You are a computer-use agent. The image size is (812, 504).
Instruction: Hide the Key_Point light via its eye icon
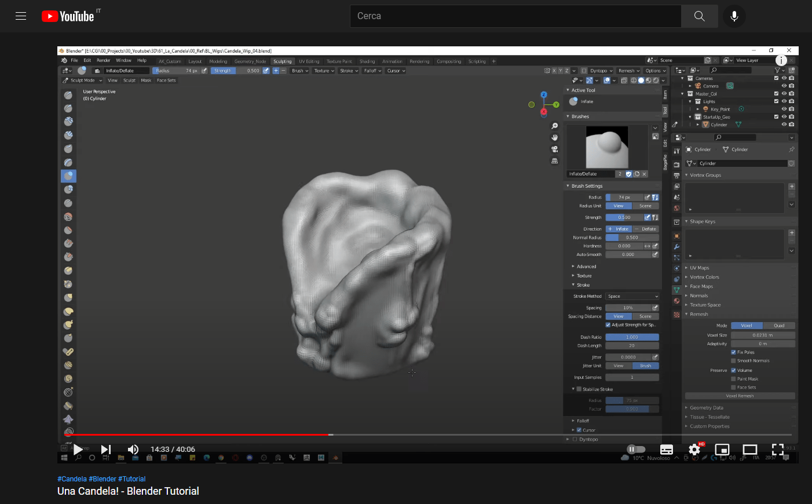784,109
